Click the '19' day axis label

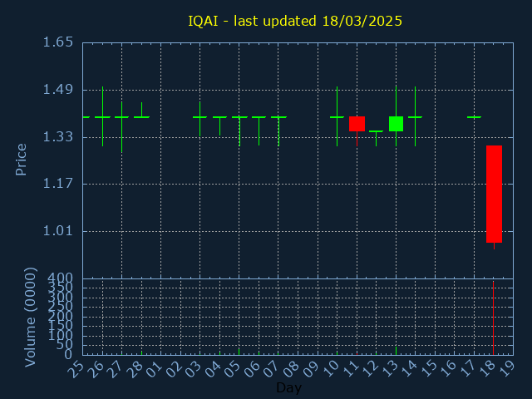point(507,369)
